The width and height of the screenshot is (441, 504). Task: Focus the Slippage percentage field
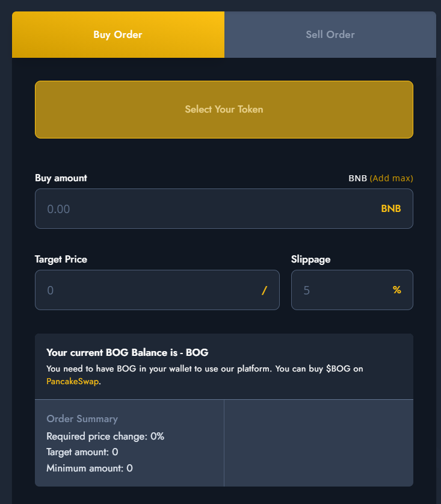tap(352, 290)
